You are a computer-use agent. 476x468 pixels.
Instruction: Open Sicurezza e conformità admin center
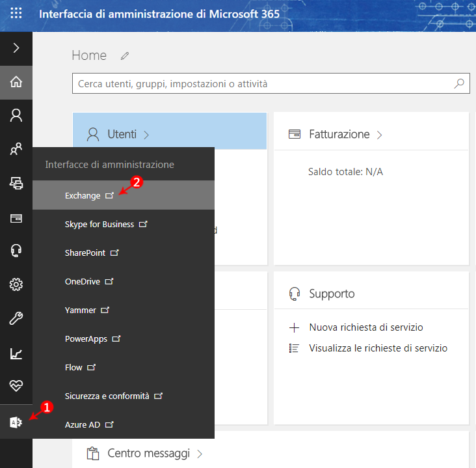tap(124, 396)
